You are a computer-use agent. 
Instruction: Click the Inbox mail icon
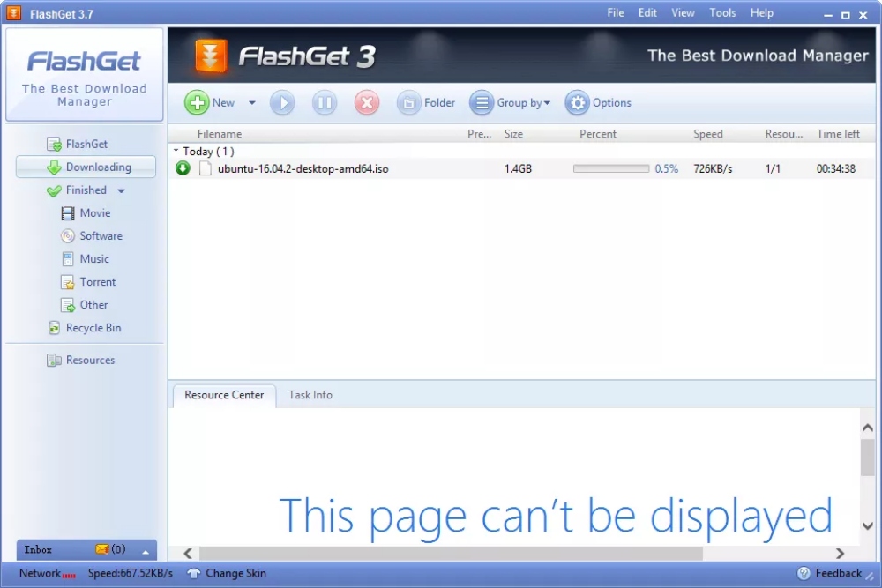pos(102,549)
